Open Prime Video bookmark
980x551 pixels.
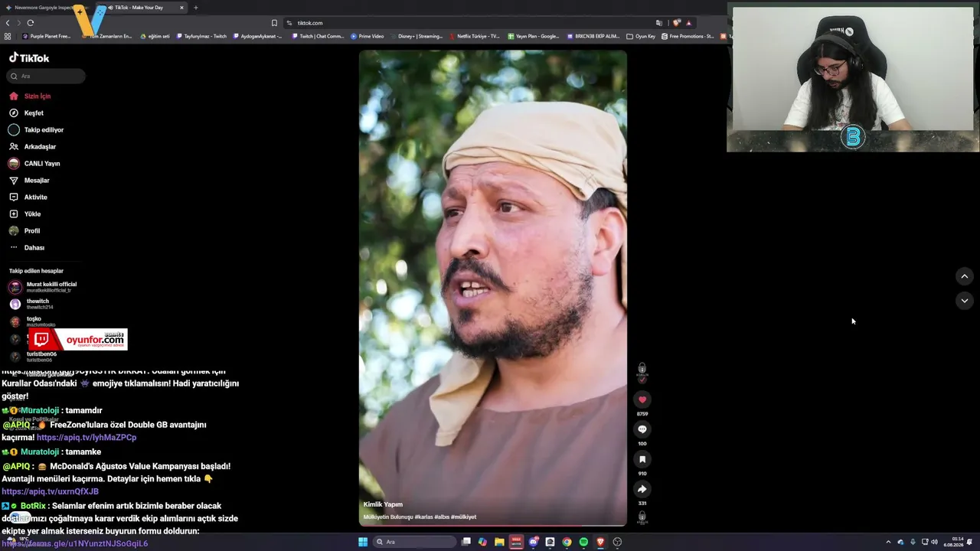pyautogui.click(x=367, y=36)
